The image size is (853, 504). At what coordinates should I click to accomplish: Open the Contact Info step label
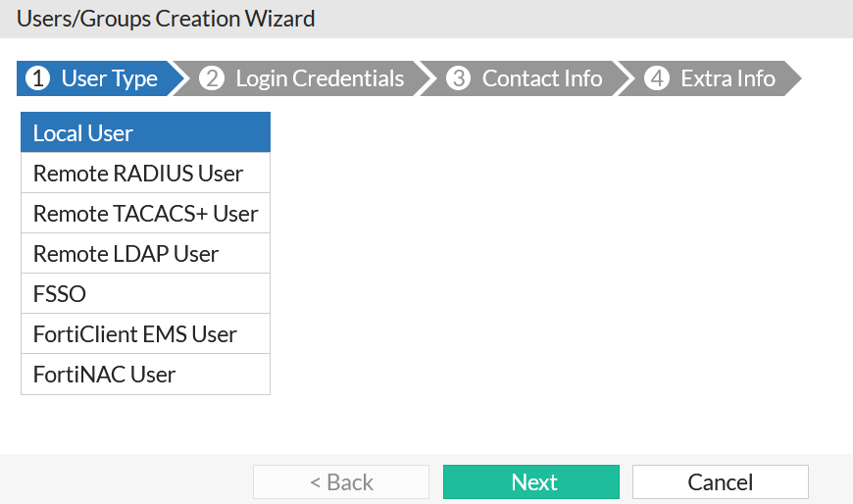(x=542, y=79)
